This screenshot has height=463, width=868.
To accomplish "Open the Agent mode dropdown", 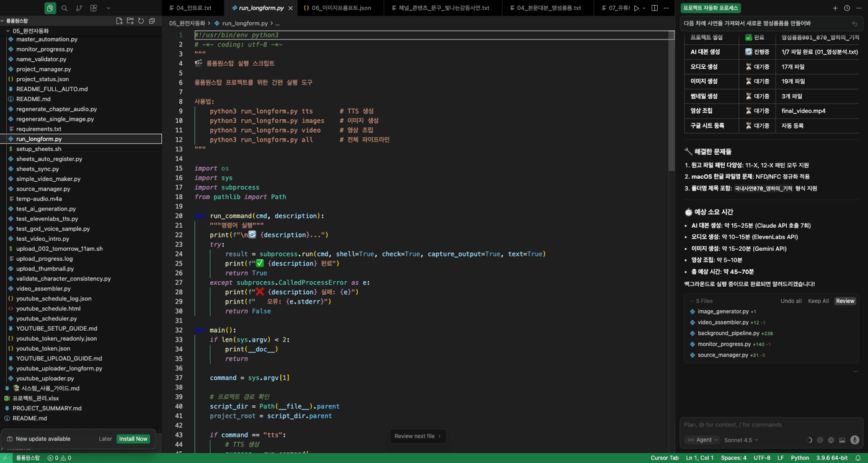I will click(x=702, y=440).
